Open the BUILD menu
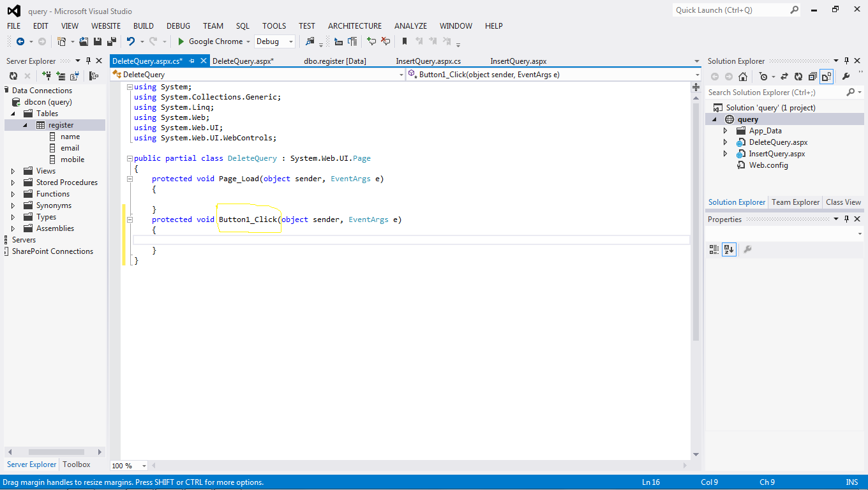Screen dimensions: 868x490 (x=144, y=26)
